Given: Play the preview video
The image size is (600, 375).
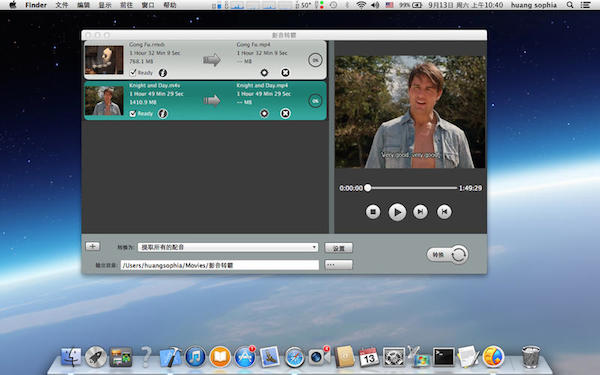Looking at the screenshot, I should pyautogui.click(x=397, y=212).
